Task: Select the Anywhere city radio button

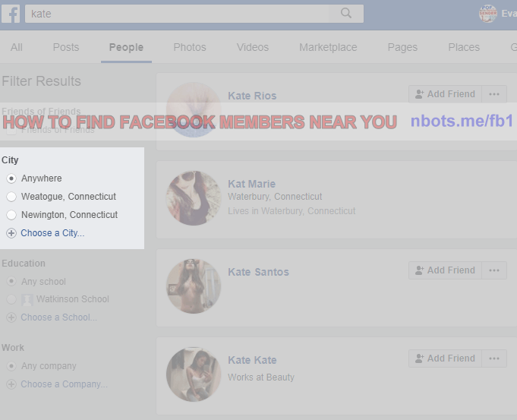Action: (x=11, y=178)
